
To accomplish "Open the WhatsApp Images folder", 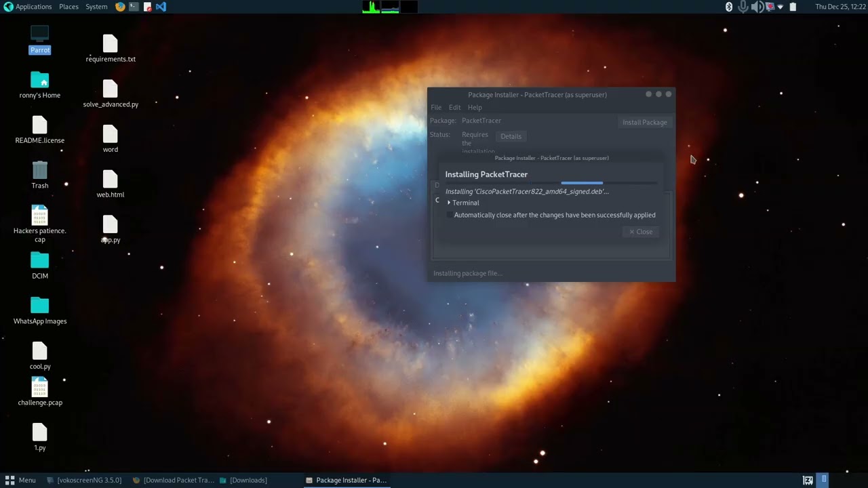I will pyautogui.click(x=40, y=306).
